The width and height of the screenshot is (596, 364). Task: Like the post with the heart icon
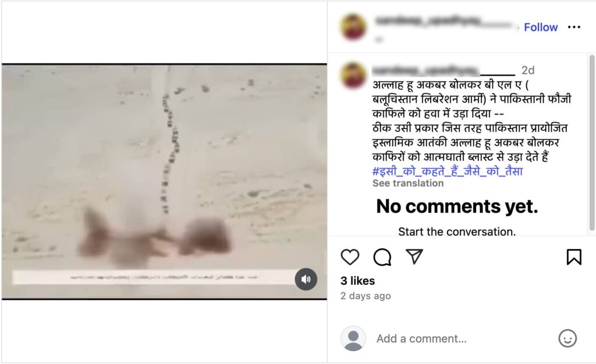(350, 257)
